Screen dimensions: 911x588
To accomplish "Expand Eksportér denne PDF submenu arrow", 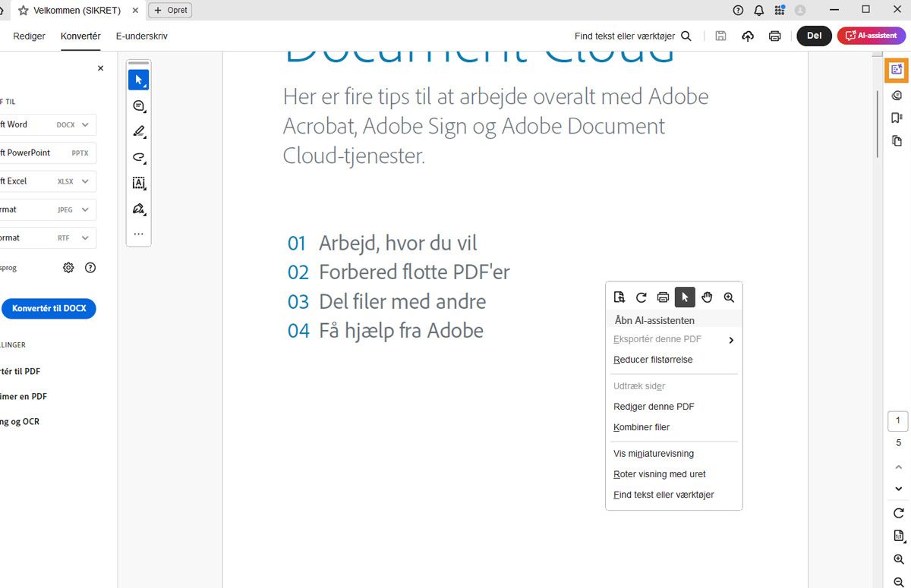I will (x=731, y=340).
